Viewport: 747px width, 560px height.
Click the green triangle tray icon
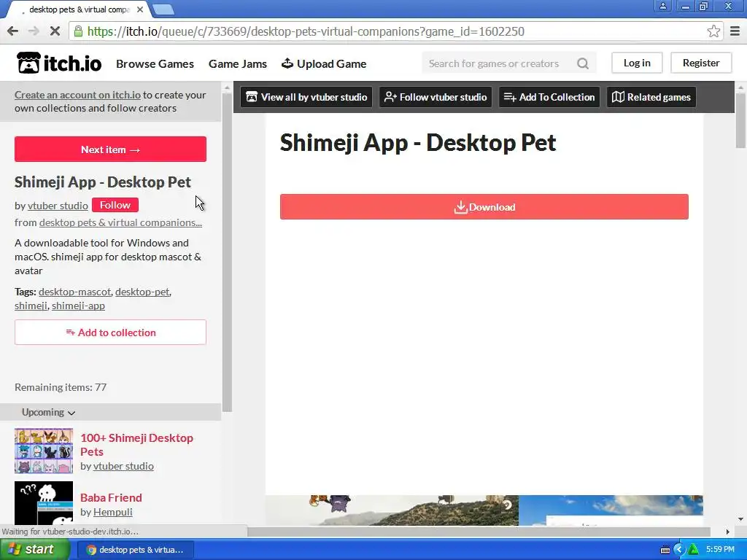click(694, 550)
